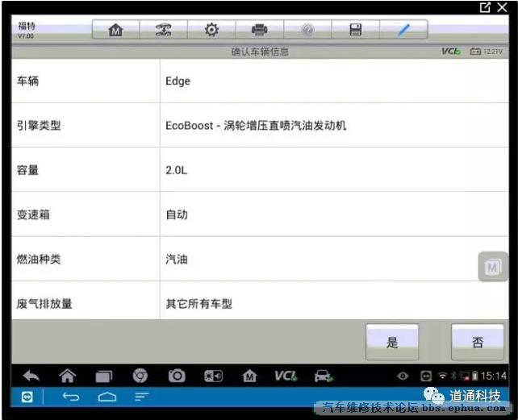Click the home outline icon in the blue bar
This screenshot has width=518, height=420.
pyautogui.click(x=107, y=397)
